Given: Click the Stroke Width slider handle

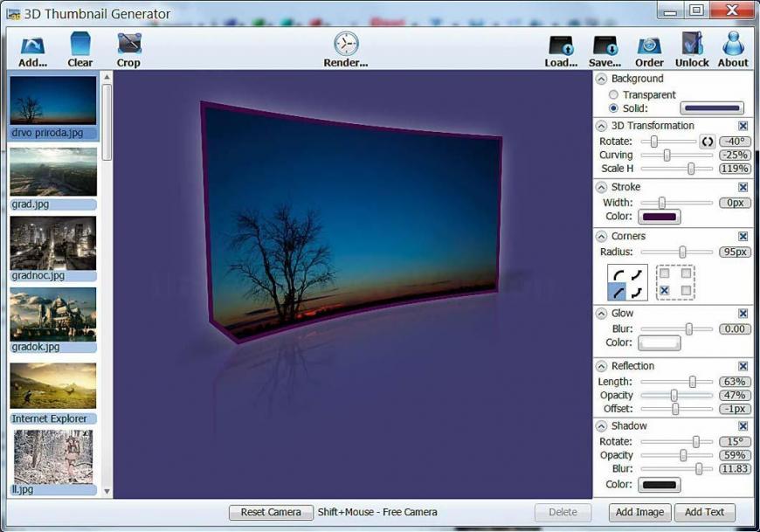Looking at the screenshot, I should point(661,203).
